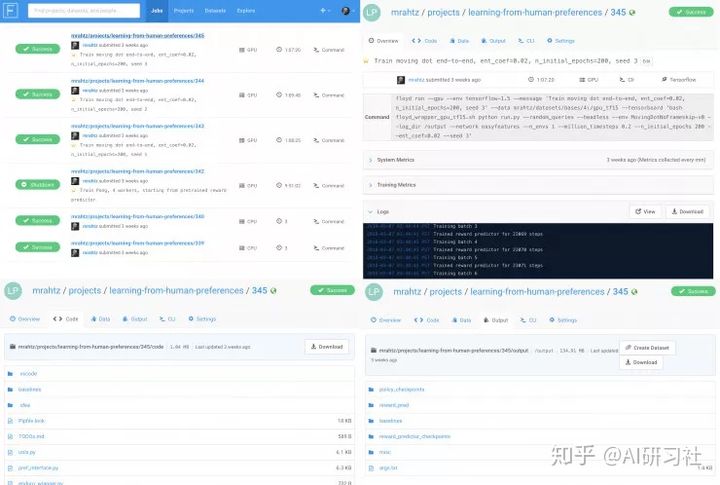This screenshot has height=485, width=720.
Task: Click Download button in Logs section
Action: coord(688,211)
